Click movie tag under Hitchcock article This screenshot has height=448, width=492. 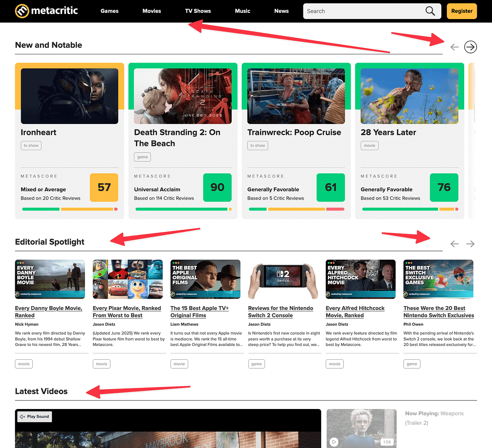334,364
